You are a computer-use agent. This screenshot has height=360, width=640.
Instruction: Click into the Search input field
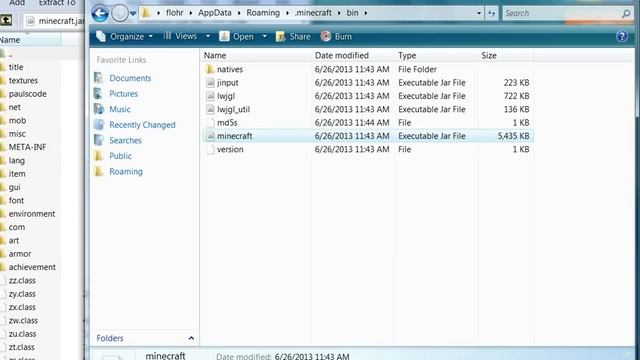(562, 13)
